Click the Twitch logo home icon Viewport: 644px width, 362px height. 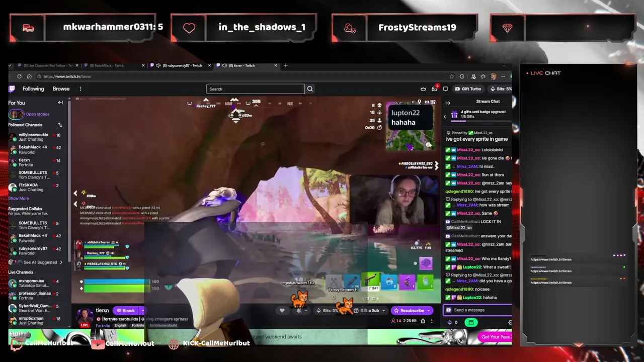[x=12, y=89]
